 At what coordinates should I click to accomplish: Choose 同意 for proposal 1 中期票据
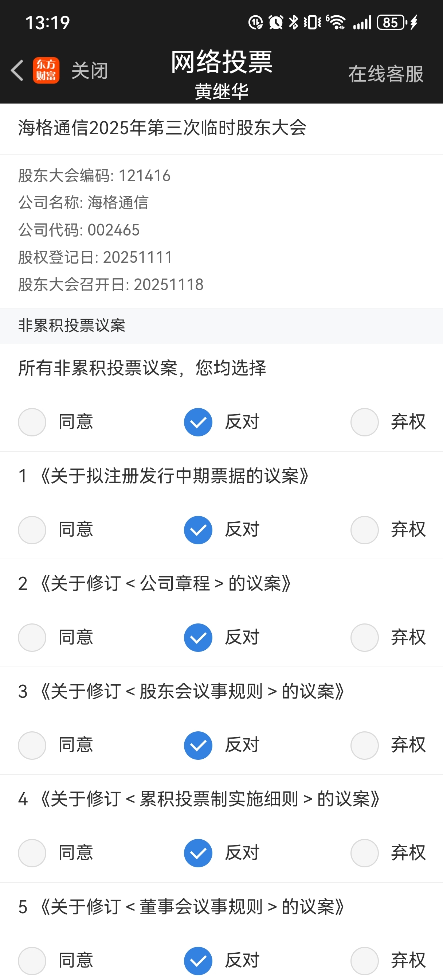[x=32, y=530]
